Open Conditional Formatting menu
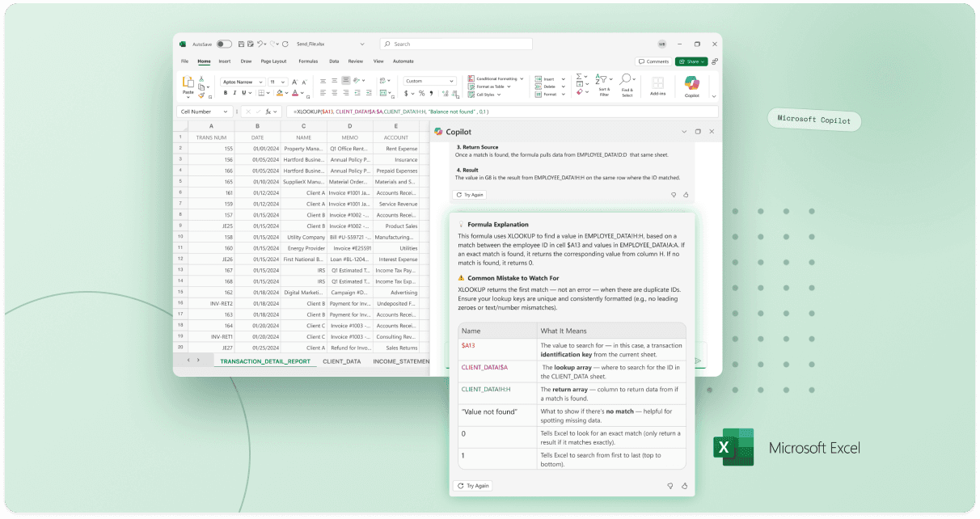This screenshot has height=519, width=980. point(496,78)
